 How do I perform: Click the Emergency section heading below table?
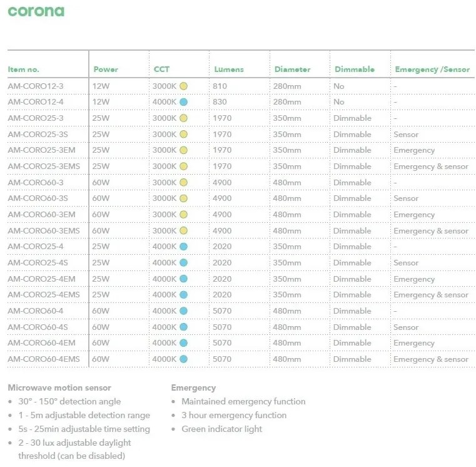click(x=193, y=388)
